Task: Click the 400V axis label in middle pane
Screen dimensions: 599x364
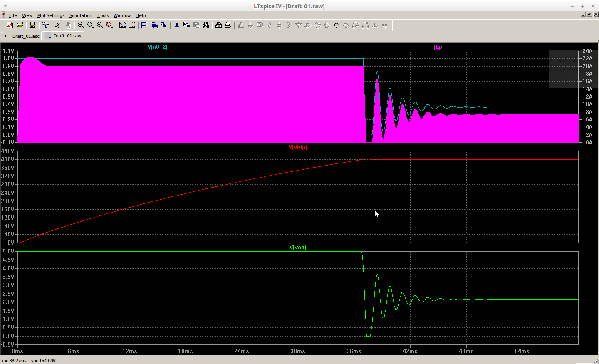Action: [8, 159]
